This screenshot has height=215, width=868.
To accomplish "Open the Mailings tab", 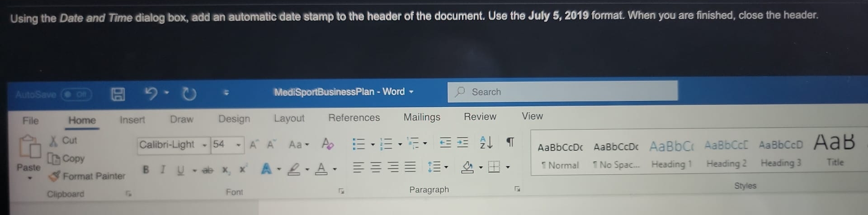I will 421,117.
